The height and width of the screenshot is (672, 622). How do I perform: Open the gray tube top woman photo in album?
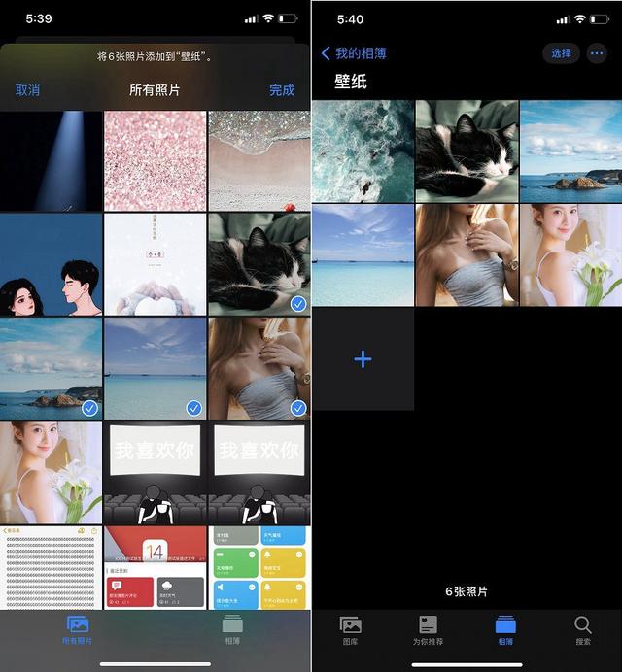point(466,255)
